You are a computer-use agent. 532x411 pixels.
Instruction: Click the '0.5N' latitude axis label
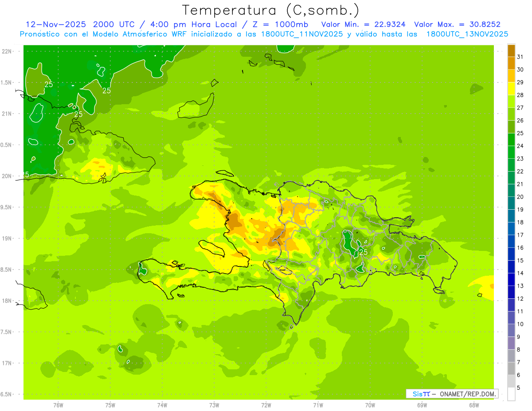click(x=7, y=145)
